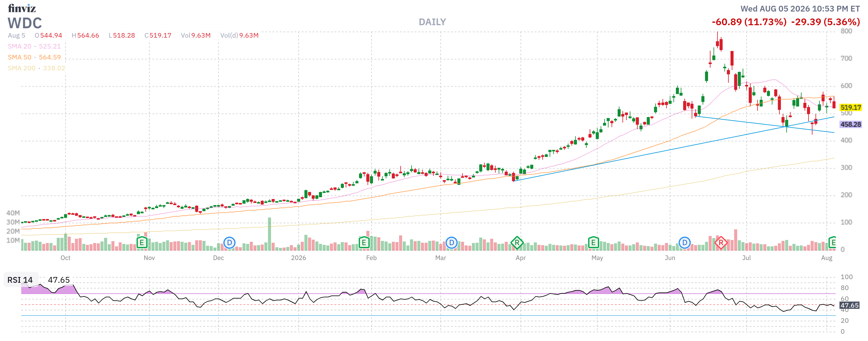The width and height of the screenshot is (868, 341).
Task: Click the Oct label on time axis
Action: [x=65, y=258]
